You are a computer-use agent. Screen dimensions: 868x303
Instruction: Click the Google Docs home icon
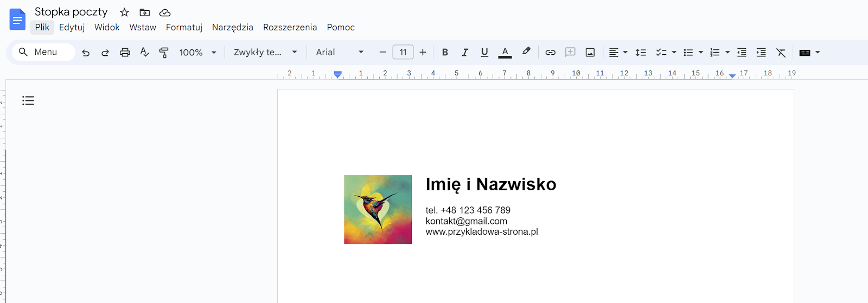click(x=17, y=20)
